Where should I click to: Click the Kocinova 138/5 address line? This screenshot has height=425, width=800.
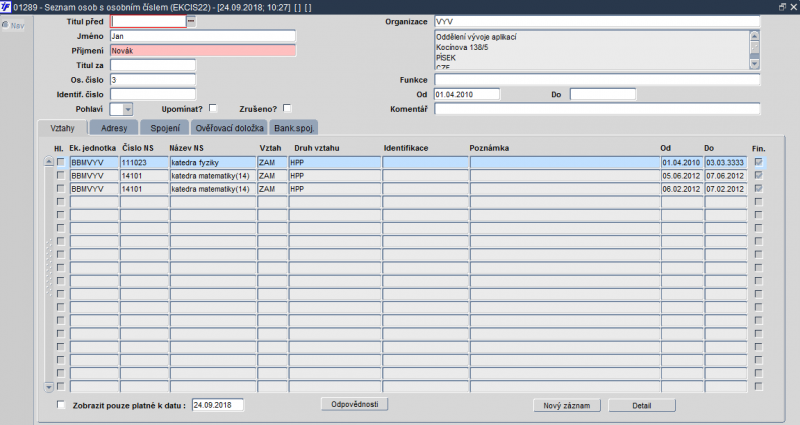click(462, 47)
